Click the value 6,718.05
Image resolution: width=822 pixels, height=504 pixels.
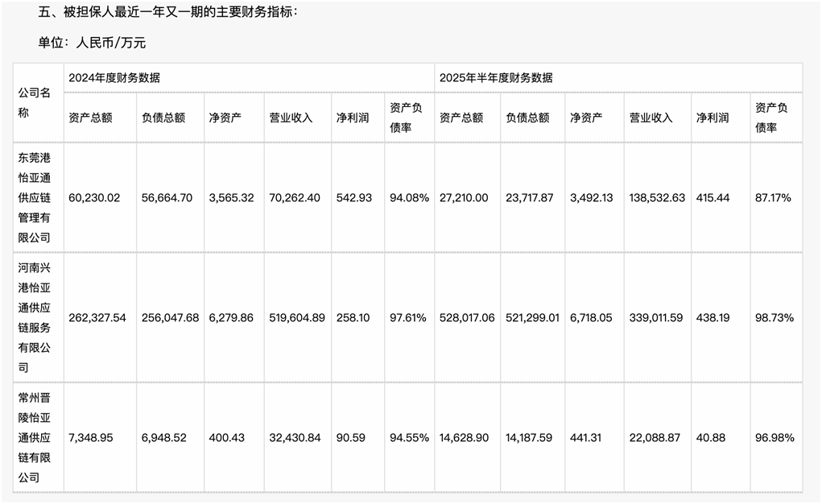[x=591, y=318]
